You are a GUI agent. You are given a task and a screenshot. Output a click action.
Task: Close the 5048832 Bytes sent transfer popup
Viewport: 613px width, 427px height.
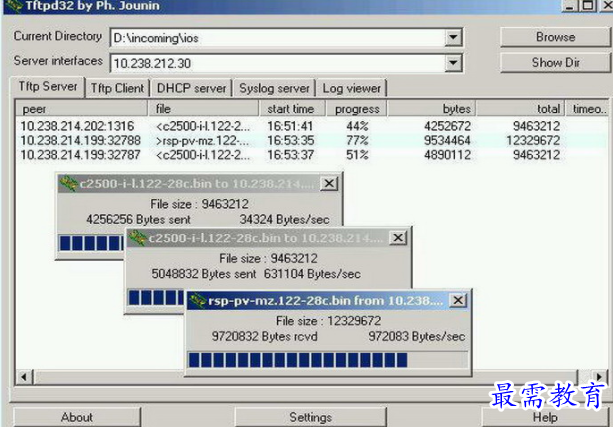coord(398,237)
